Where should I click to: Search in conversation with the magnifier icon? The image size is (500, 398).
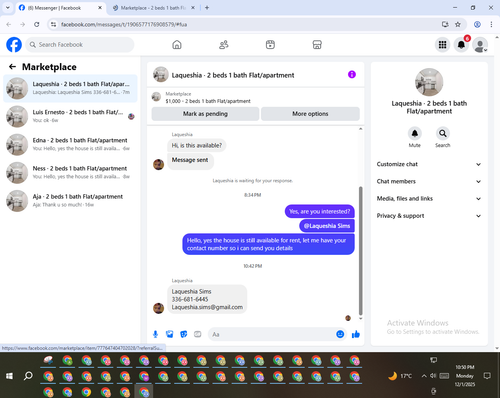[x=443, y=133]
